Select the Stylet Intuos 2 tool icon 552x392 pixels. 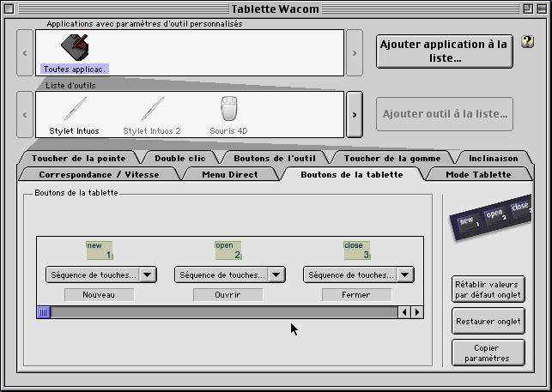152,109
